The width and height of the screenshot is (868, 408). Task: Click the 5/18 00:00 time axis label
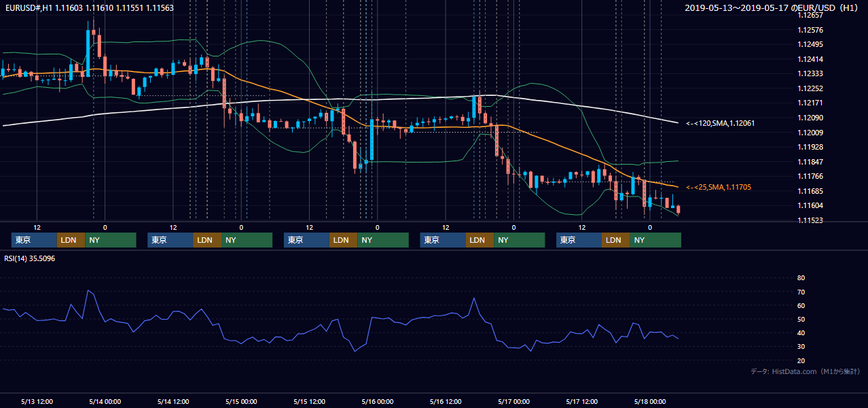[650, 401]
